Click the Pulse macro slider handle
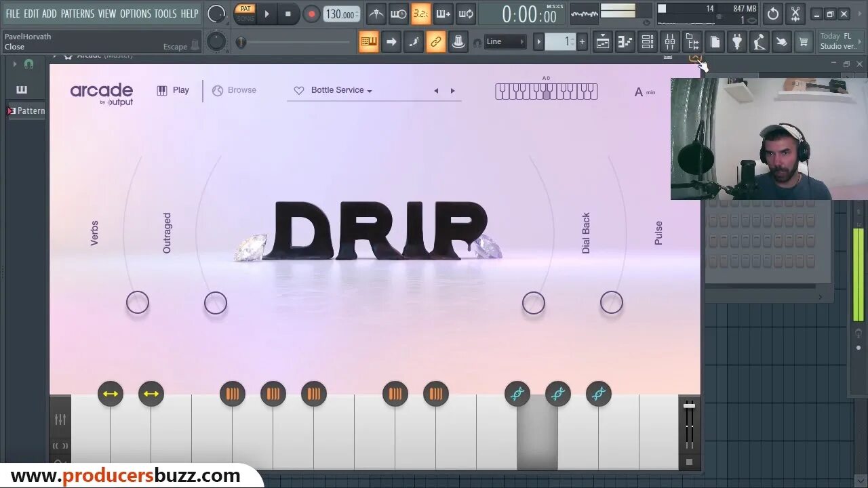This screenshot has width=868, height=488. (x=612, y=302)
